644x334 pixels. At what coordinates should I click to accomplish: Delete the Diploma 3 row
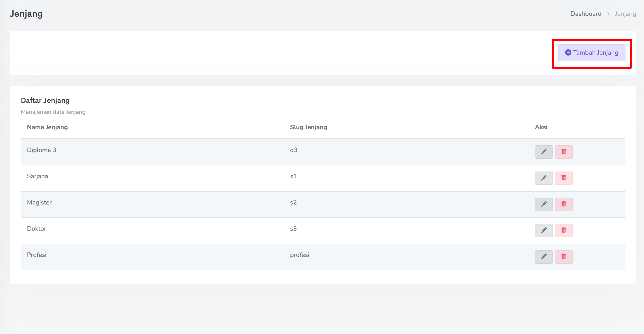pyautogui.click(x=564, y=152)
